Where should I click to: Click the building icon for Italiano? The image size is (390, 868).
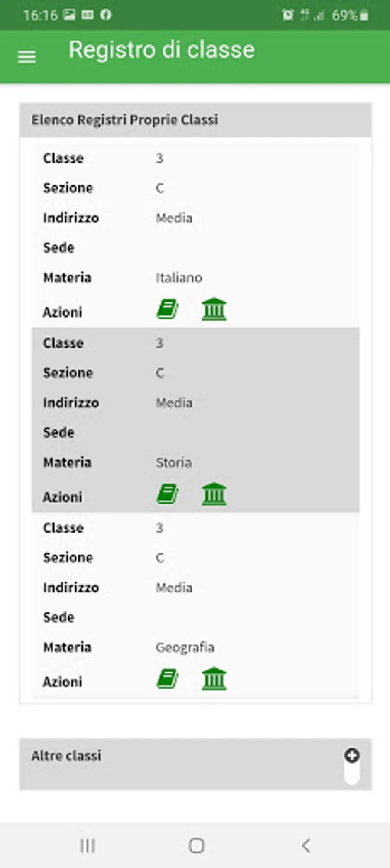pos(214,309)
